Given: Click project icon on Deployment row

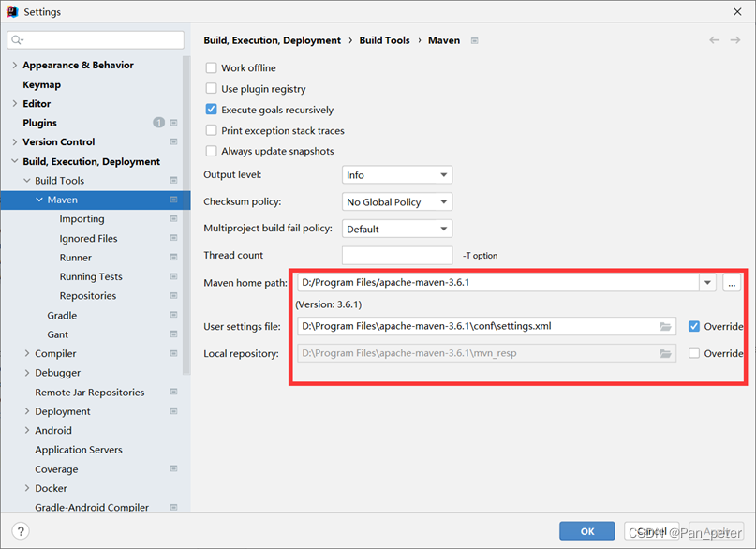Looking at the screenshot, I should click(x=173, y=411).
